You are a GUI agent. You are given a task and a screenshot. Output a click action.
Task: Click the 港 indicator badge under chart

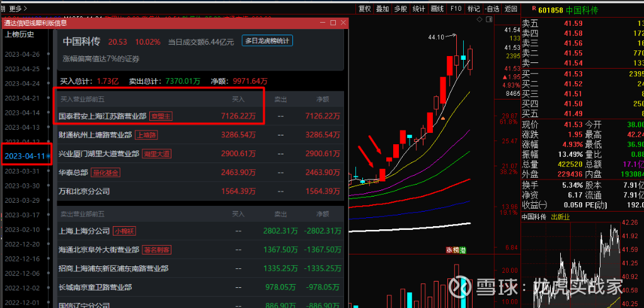pyautogui.click(x=463, y=249)
